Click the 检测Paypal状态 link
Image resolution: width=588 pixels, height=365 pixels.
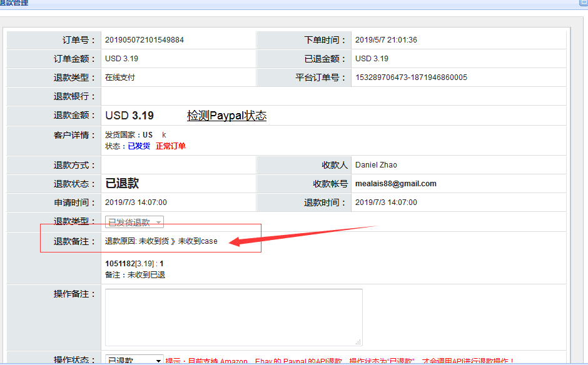tap(226, 116)
